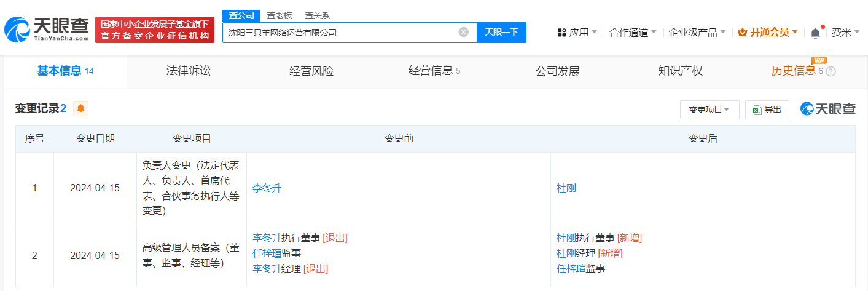Switch to 查公司 search tab

point(241,16)
